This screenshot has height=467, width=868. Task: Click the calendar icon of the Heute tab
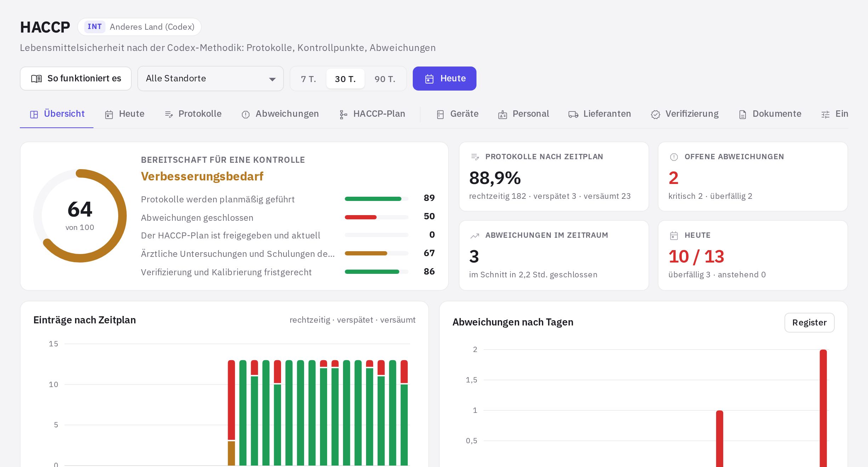(x=109, y=114)
